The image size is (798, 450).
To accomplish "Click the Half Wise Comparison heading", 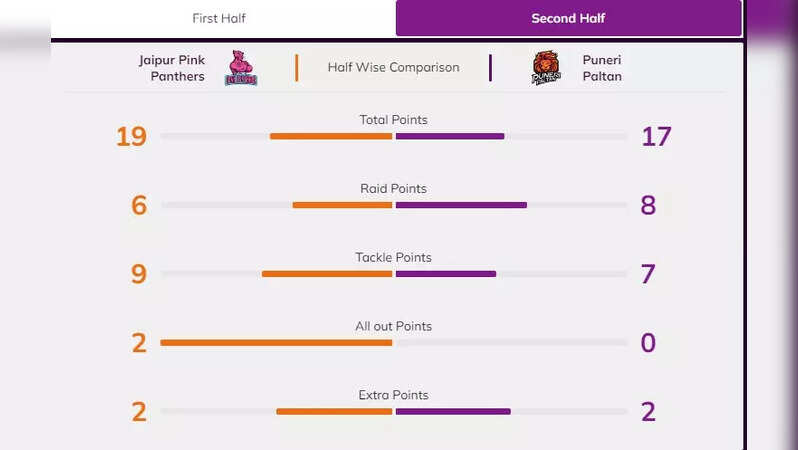I will tap(393, 68).
